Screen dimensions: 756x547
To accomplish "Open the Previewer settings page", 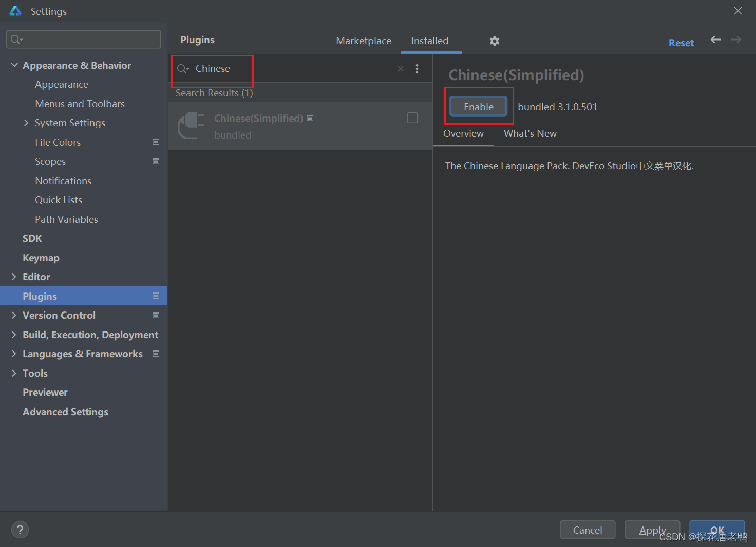I will pyautogui.click(x=45, y=392).
